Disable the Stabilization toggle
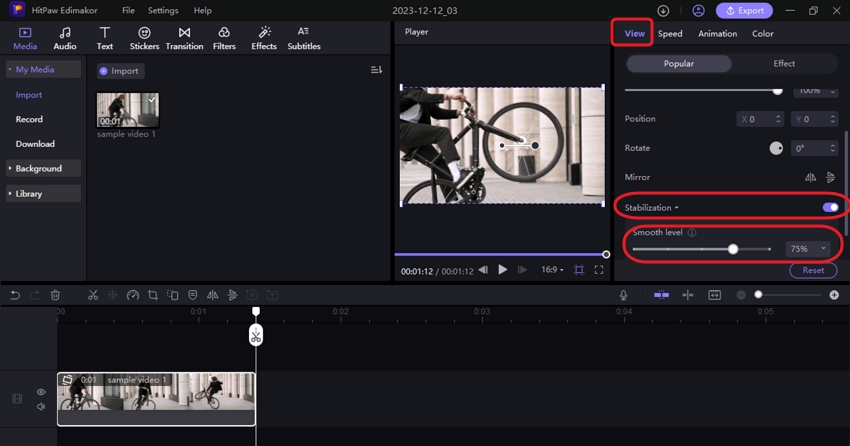The image size is (850, 446). pos(830,208)
